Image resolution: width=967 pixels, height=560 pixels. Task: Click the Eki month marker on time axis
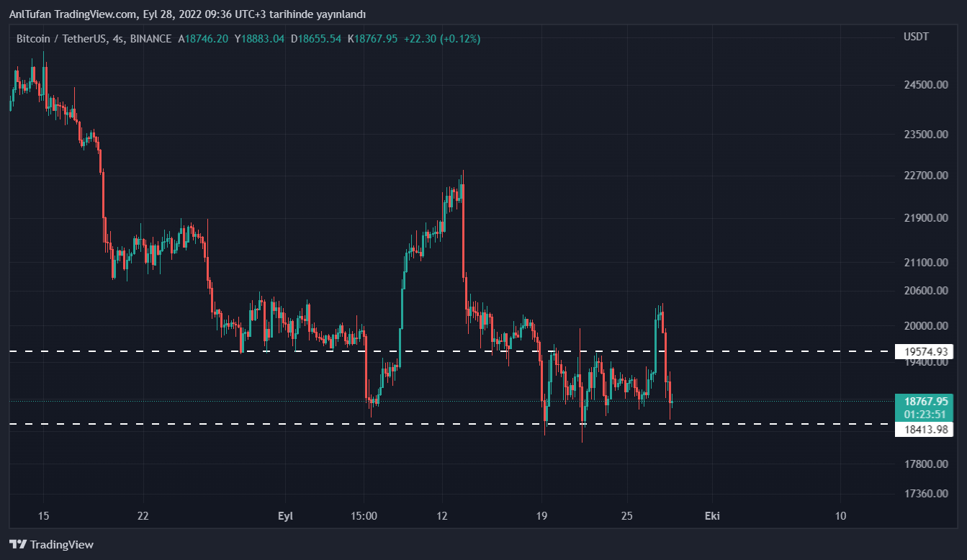pyautogui.click(x=712, y=516)
